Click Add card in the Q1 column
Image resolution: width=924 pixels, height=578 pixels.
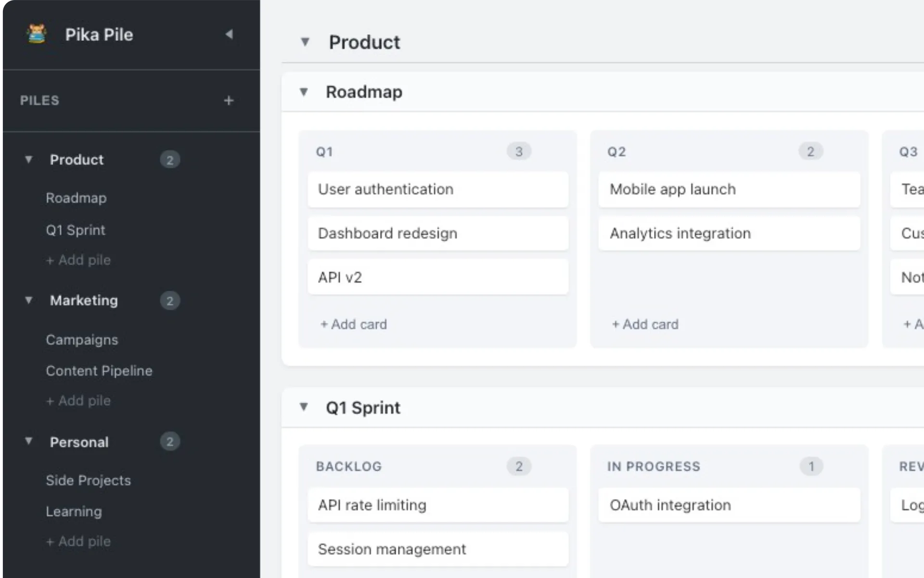[353, 324]
